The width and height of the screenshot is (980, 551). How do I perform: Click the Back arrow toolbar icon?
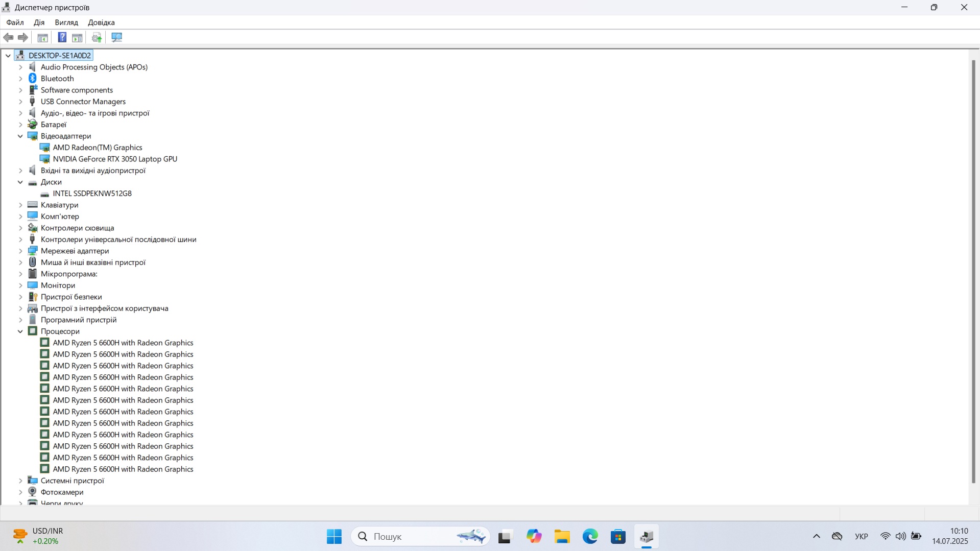[8, 37]
